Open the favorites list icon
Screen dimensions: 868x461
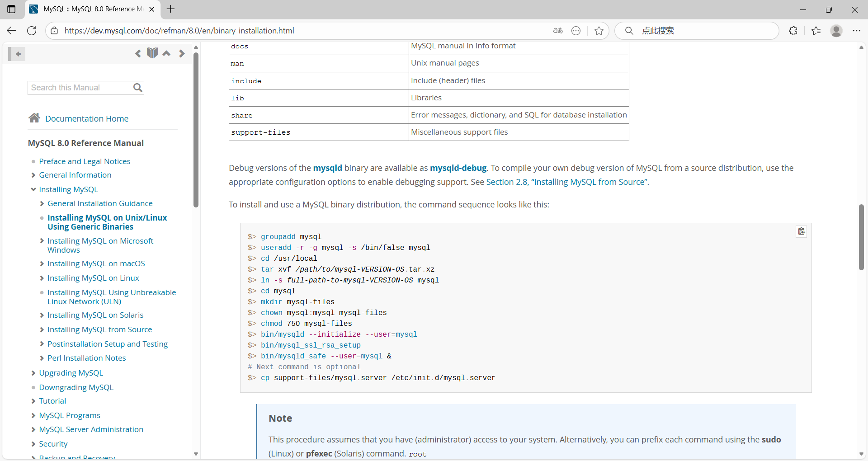(816, 31)
